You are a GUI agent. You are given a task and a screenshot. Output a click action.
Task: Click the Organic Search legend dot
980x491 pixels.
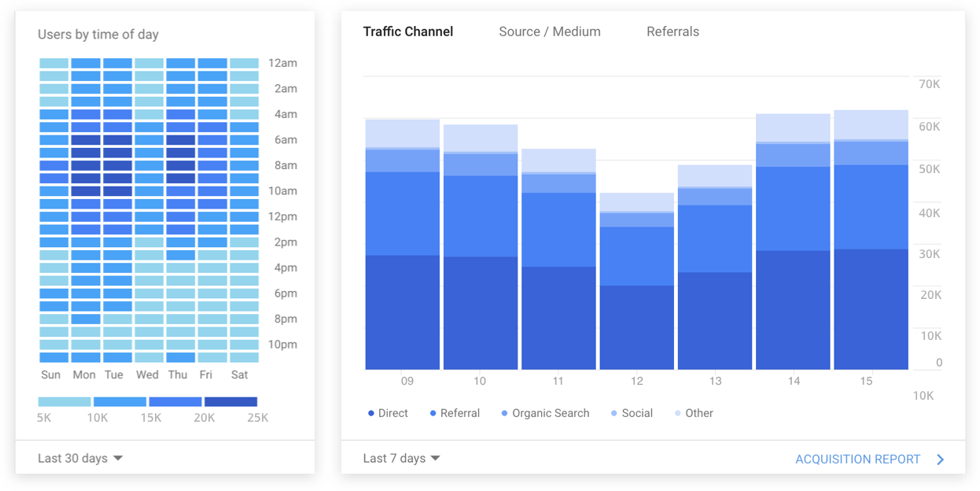(x=504, y=414)
